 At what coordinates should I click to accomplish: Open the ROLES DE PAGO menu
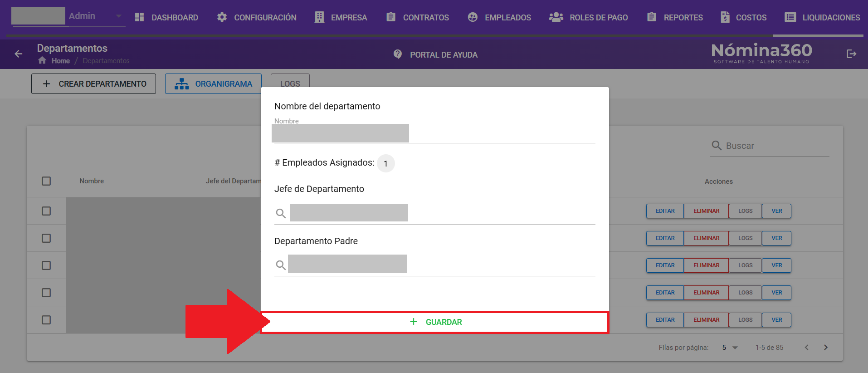[588, 17]
